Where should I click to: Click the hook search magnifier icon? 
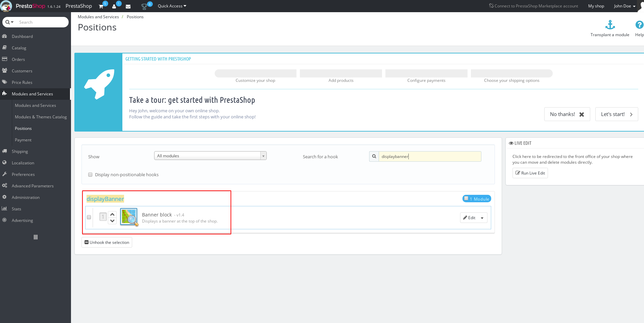coord(374,157)
